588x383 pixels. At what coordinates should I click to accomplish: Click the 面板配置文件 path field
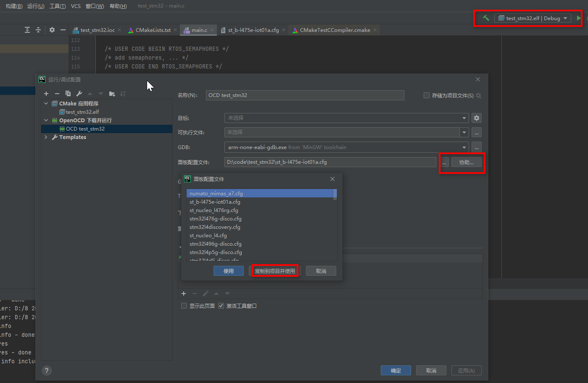click(330, 162)
